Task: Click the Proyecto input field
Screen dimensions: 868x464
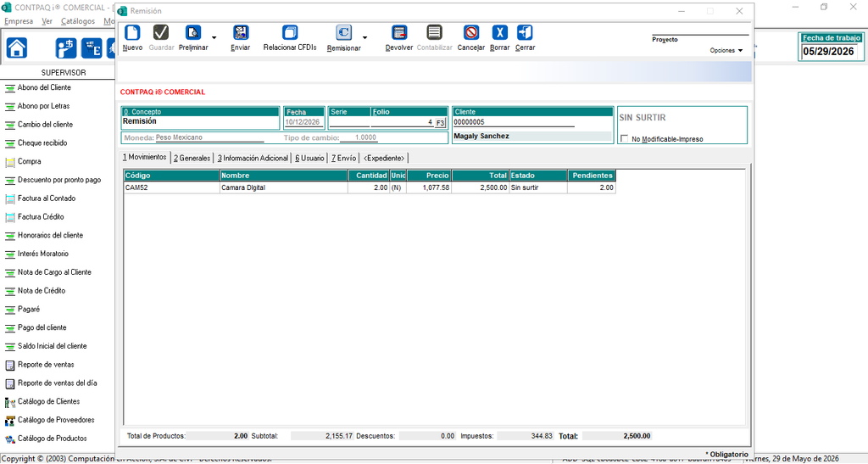Action: (x=700, y=31)
